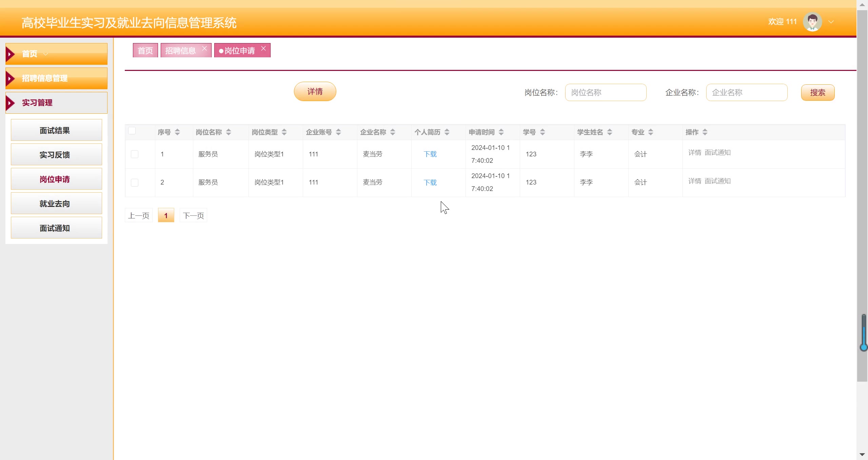Sort by 学生姓名 column sort icon
This screenshot has height=460, width=868.
[x=610, y=132]
